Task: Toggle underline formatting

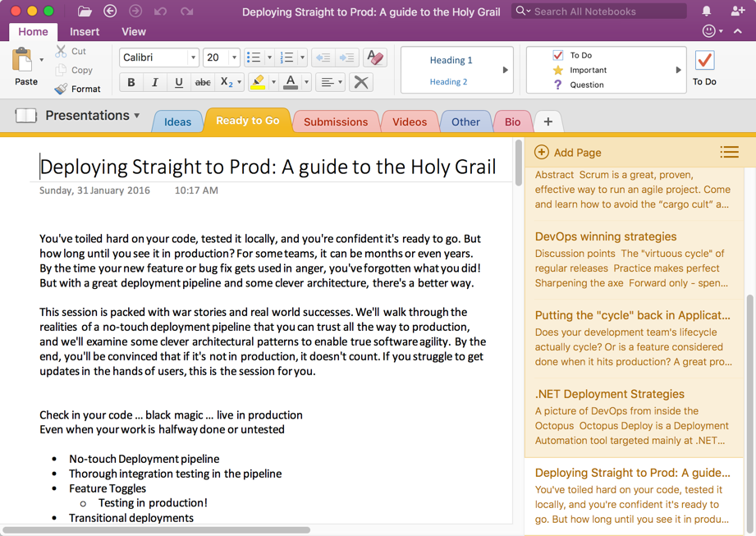Action: [179, 82]
